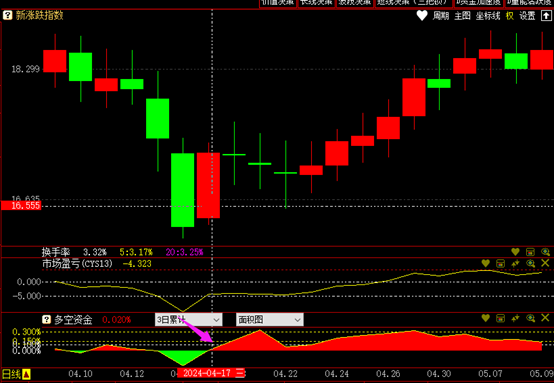Open indicator window icon in 换手率 row
This screenshot has height=383, width=554.
pyautogui.click(x=530, y=252)
